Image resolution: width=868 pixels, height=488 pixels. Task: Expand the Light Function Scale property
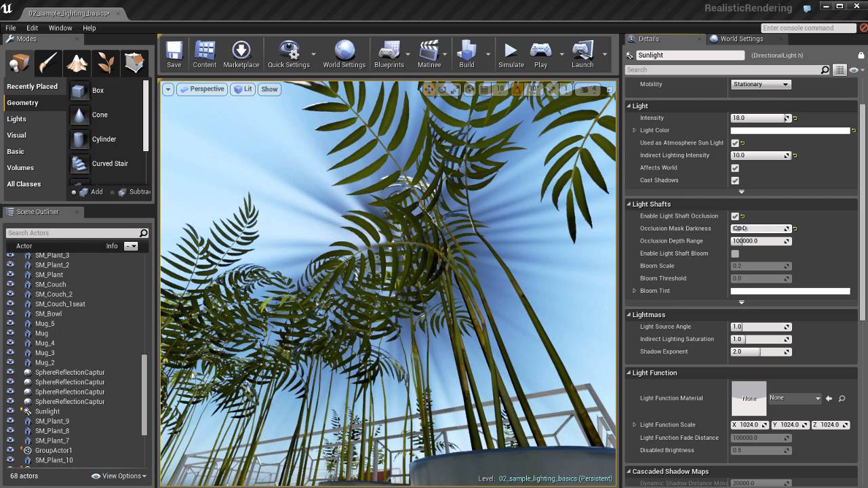pos(635,425)
